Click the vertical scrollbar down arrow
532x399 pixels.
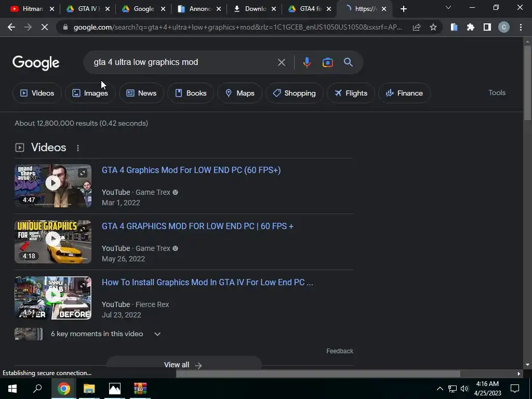coord(527,365)
